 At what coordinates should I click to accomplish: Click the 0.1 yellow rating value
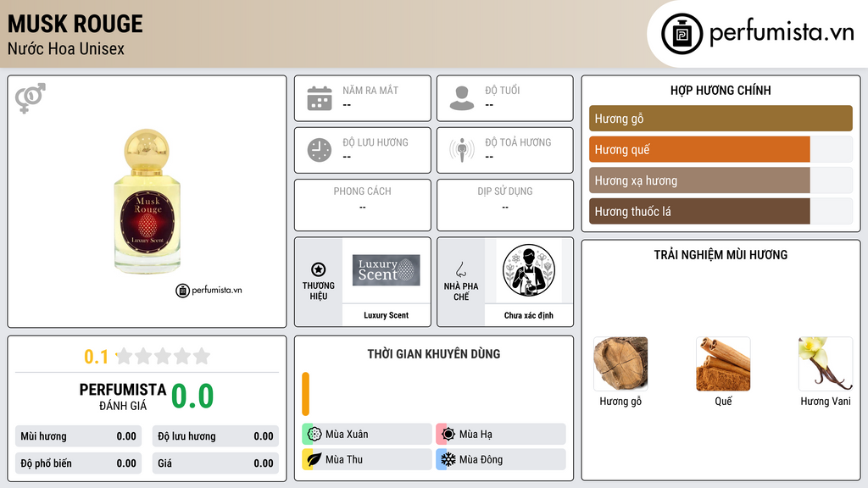pos(96,357)
